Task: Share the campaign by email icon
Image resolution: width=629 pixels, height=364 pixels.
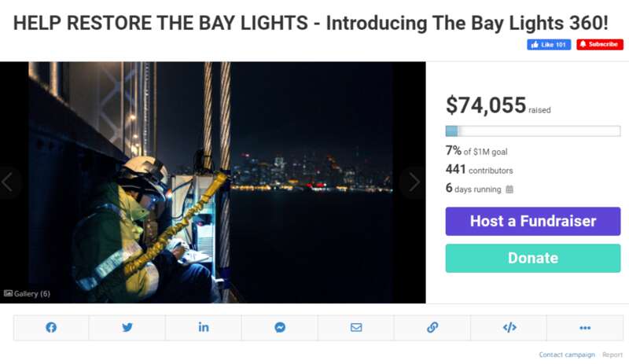Action: [x=356, y=328]
